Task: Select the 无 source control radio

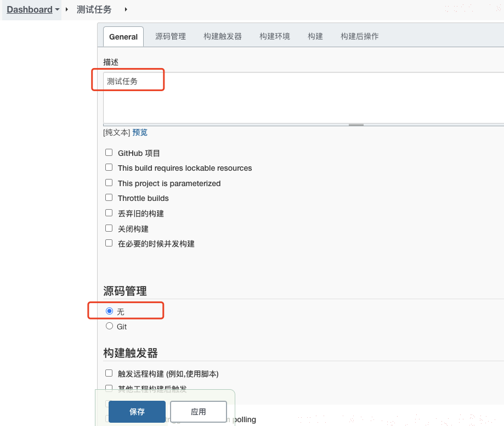Action: click(109, 311)
